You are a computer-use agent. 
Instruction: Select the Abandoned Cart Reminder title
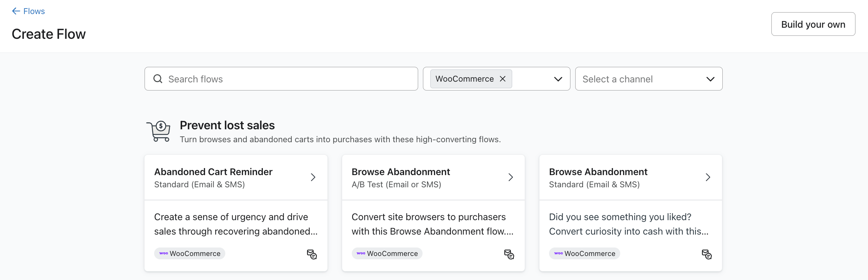(213, 172)
